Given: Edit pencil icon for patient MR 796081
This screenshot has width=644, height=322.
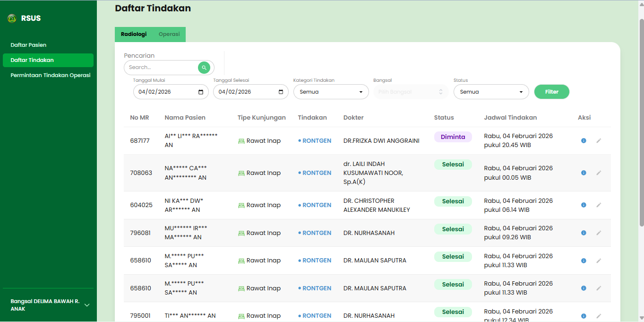Looking at the screenshot, I should (599, 233).
